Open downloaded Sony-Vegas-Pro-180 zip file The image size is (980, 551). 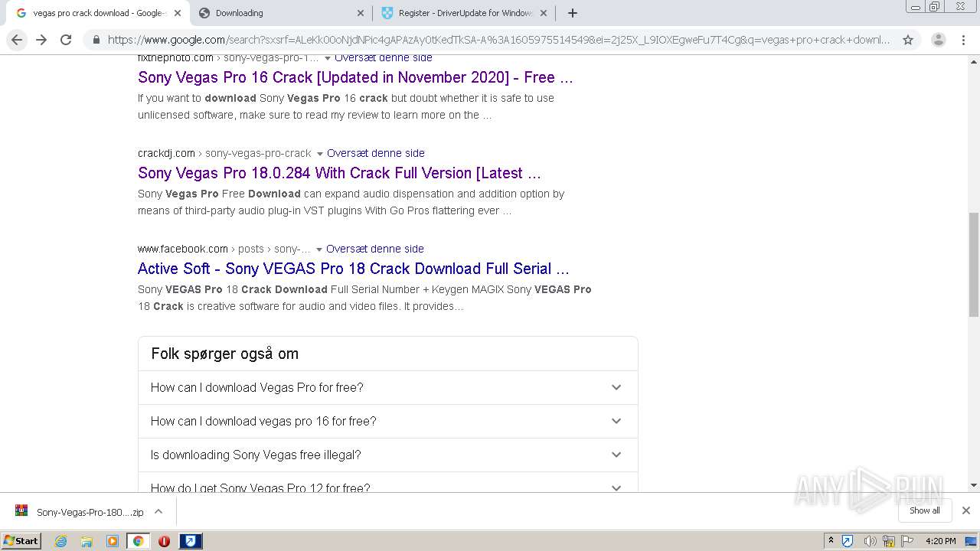click(79, 511)
